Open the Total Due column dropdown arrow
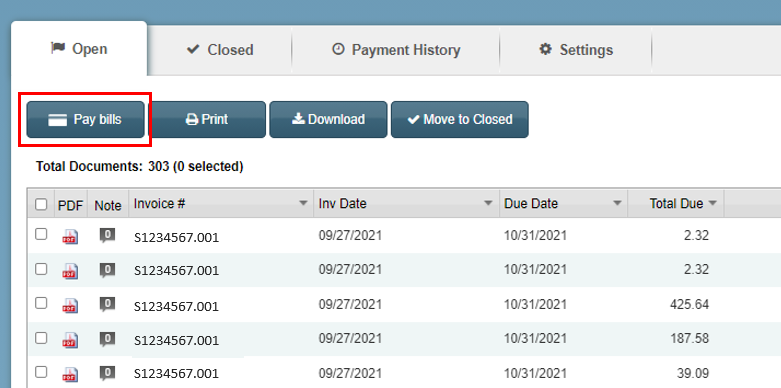This screenshot has height=388, width=781. coord(712,203)
